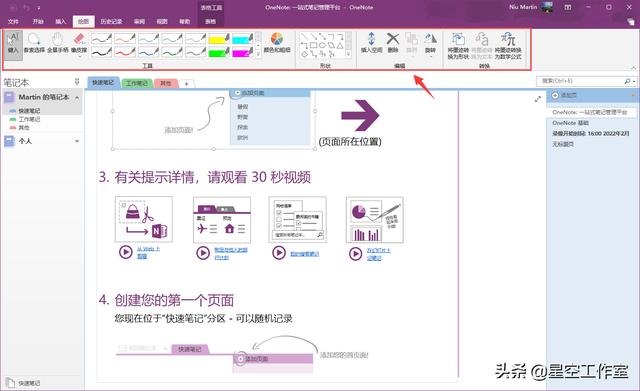Viewport: 640px width, 391px height.
Task: Open the 无标题页 page
Action: pyautogui.click(x=563, y=144)
